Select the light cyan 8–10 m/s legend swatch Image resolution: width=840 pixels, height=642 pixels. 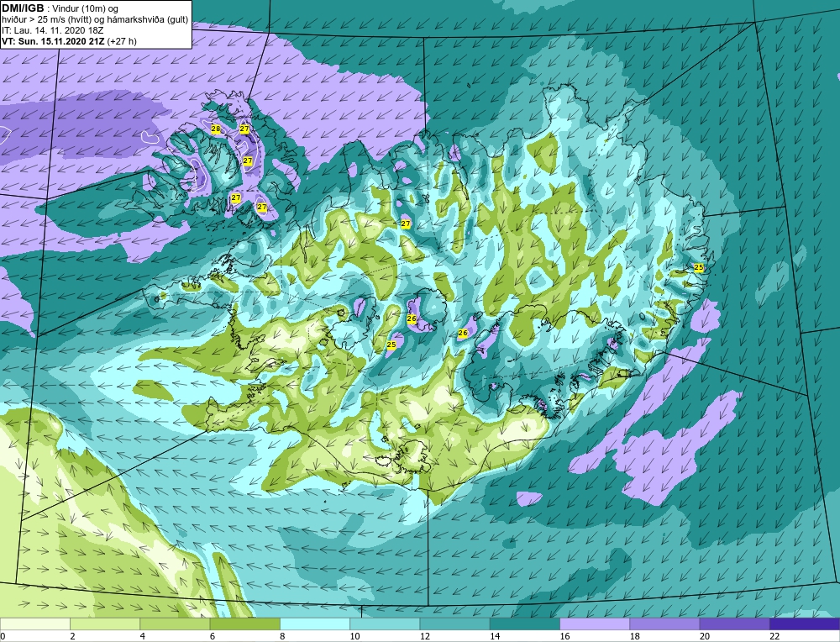pos(315,624)
